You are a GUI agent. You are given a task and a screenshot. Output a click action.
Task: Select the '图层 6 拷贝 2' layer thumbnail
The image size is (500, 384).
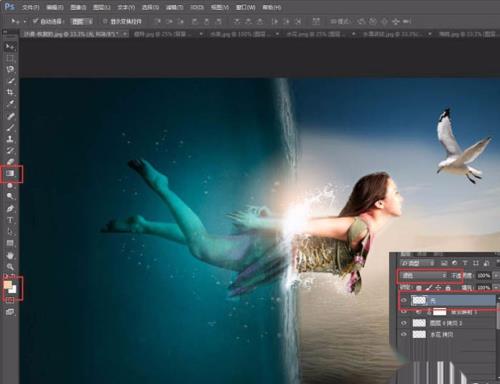click(419, 323)
